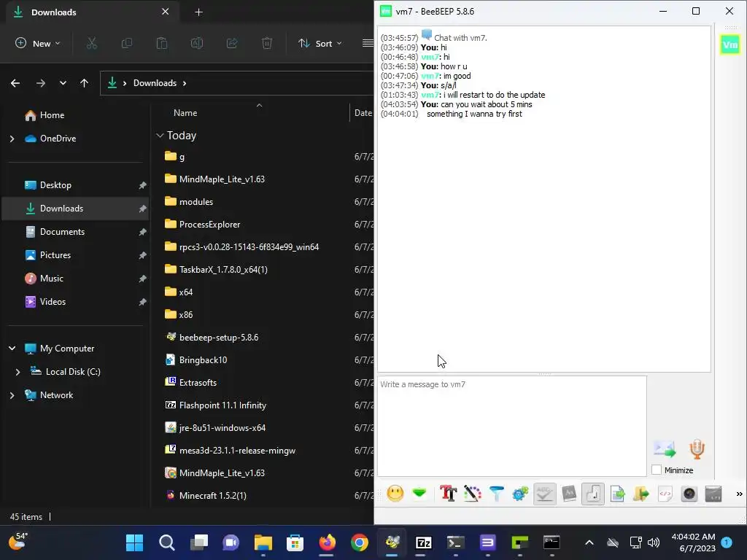Choose chat font color with the pen icon
The image size is (747, 560).
[472, 494]
